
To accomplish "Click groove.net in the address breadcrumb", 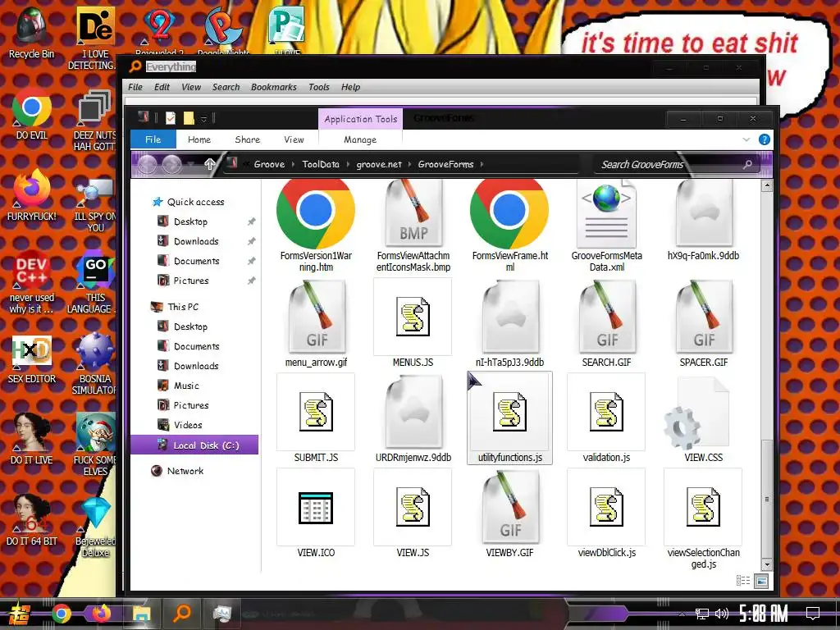I will click(379, 164).
